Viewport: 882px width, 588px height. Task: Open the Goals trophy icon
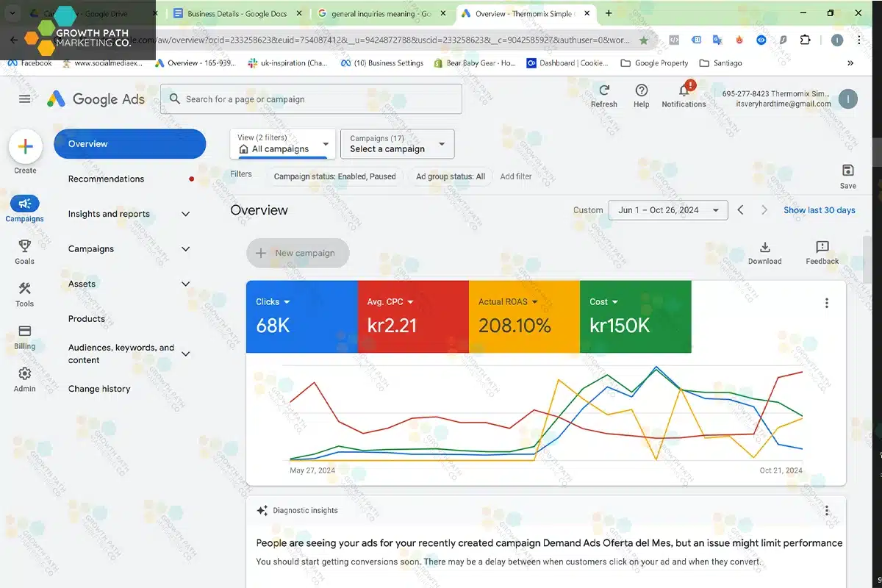[x=24, y=246]
